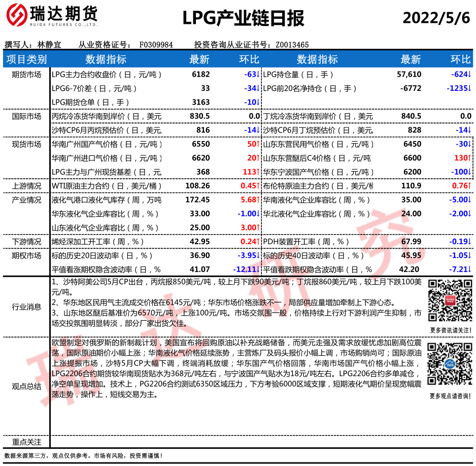Open the 观点总结 section label
Screen dimensions: 476x466
26,386
